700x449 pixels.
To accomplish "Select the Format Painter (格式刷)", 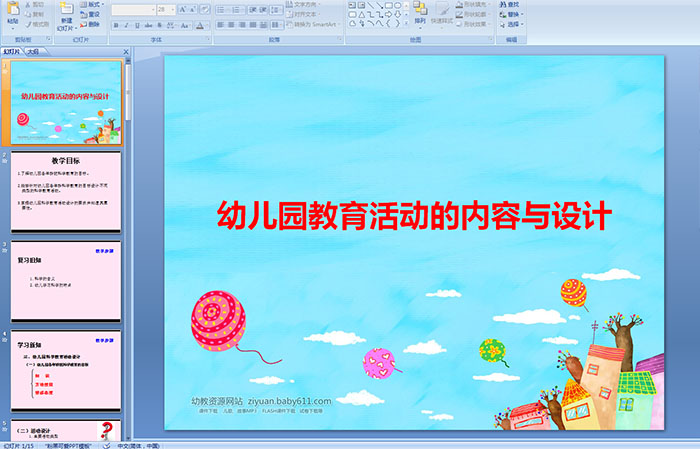I will (37, 24).
